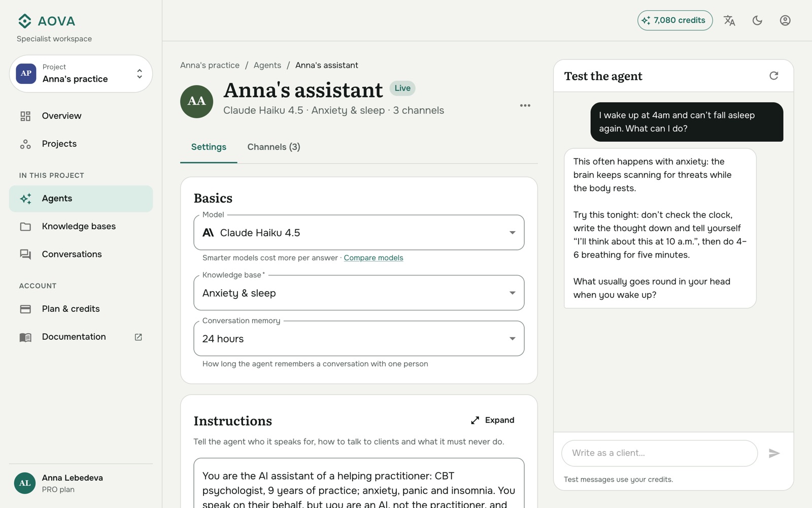
Task: Click the Plan & credits card icon
Action: 25,309
